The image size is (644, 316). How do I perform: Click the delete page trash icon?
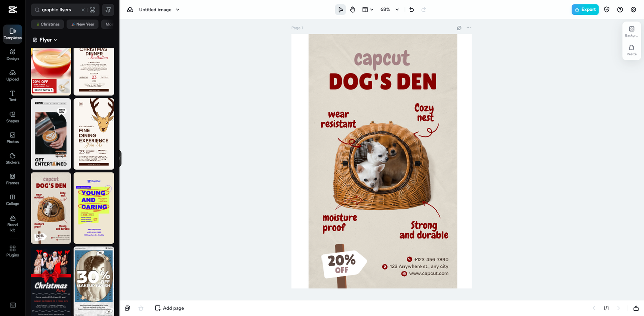(141, 308)
